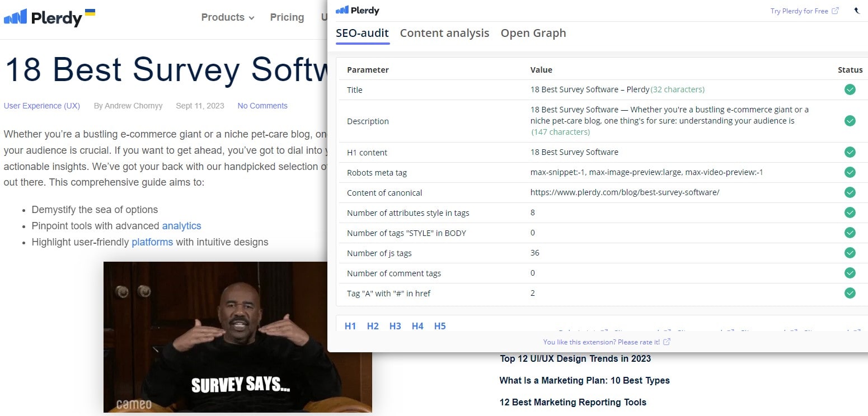Follow the platforms link in the bullet list
868x416 pixels.
coord(152,242)
